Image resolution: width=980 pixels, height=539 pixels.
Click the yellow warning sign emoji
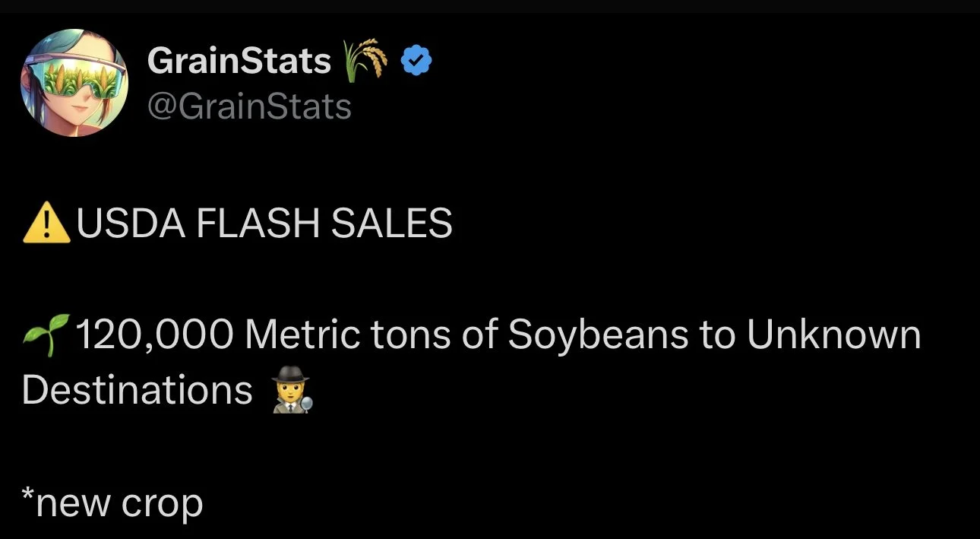(x=47, y=224)
